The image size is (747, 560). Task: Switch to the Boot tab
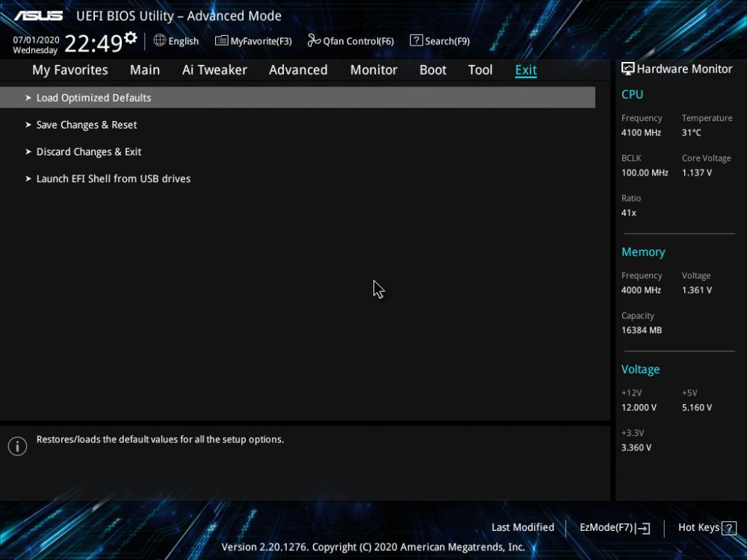433,70
